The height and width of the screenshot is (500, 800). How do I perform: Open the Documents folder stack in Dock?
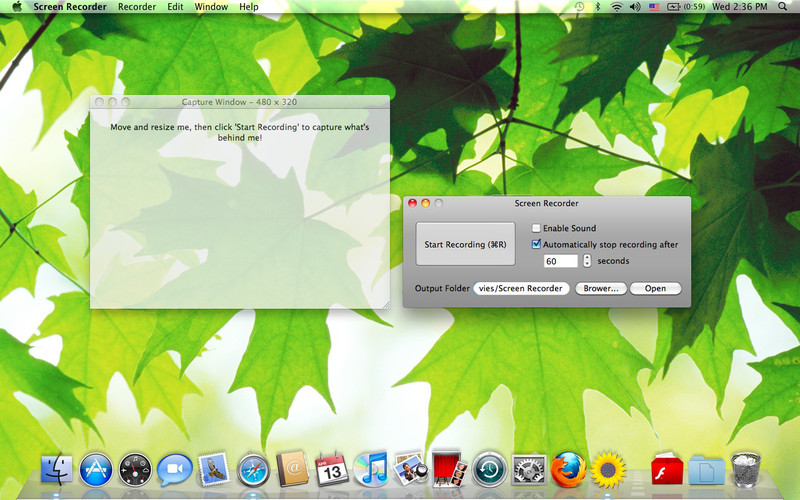tap(706, 470)
